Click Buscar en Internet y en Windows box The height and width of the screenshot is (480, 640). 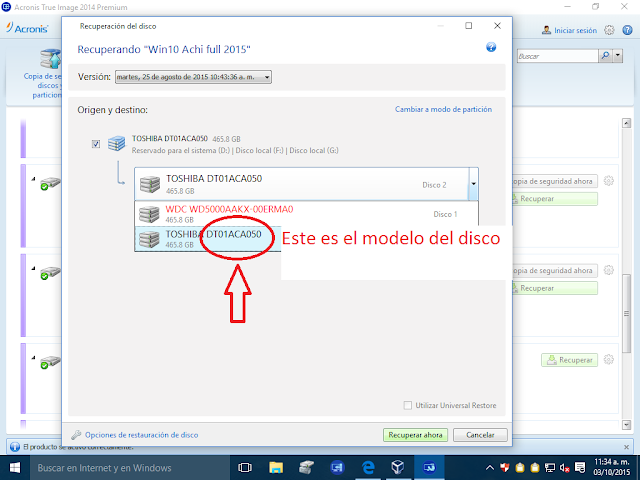pos(130,468)
